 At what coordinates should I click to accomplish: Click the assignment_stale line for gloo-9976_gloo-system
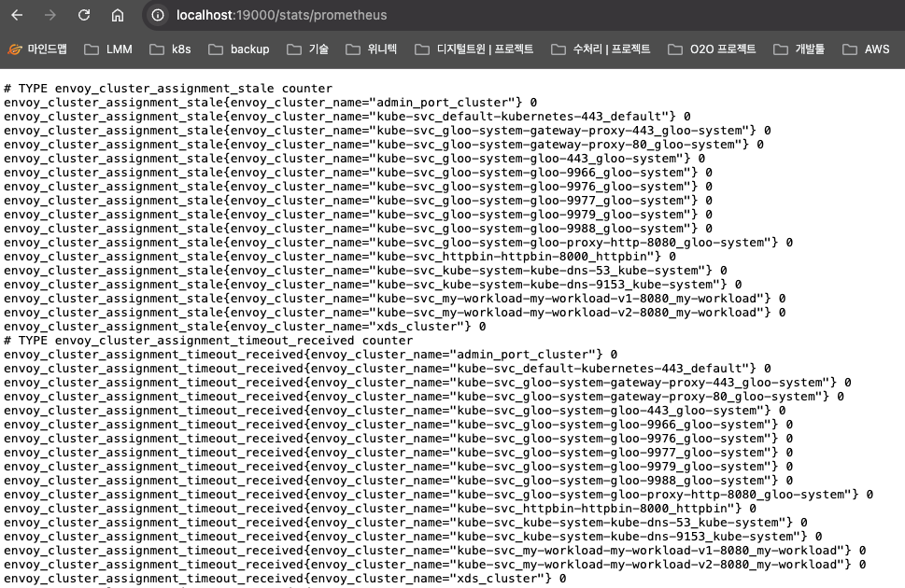pos(358,187)
